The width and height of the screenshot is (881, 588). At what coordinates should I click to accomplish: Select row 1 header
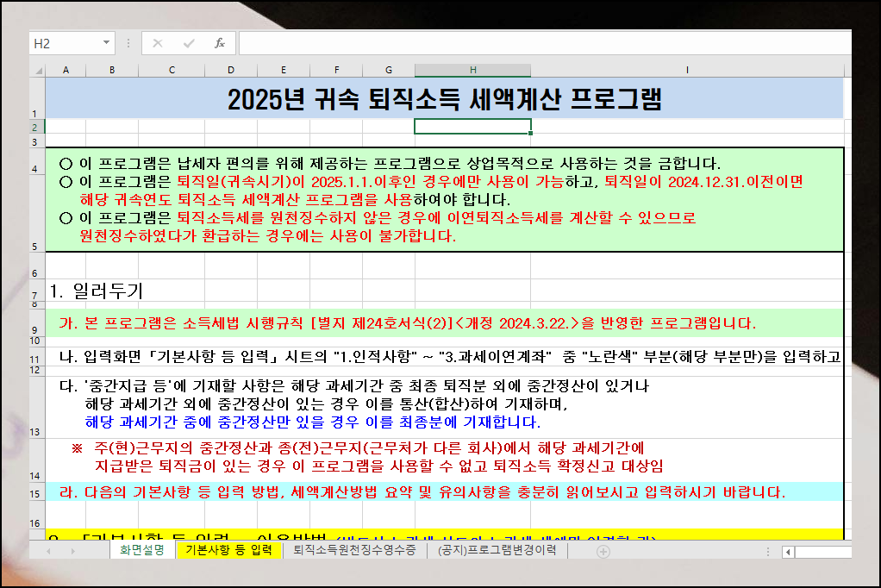37,98
